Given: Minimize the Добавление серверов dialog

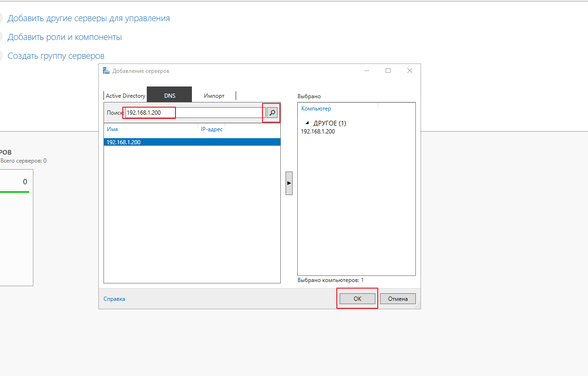Looking at the screenshot, I should (366, 71).
